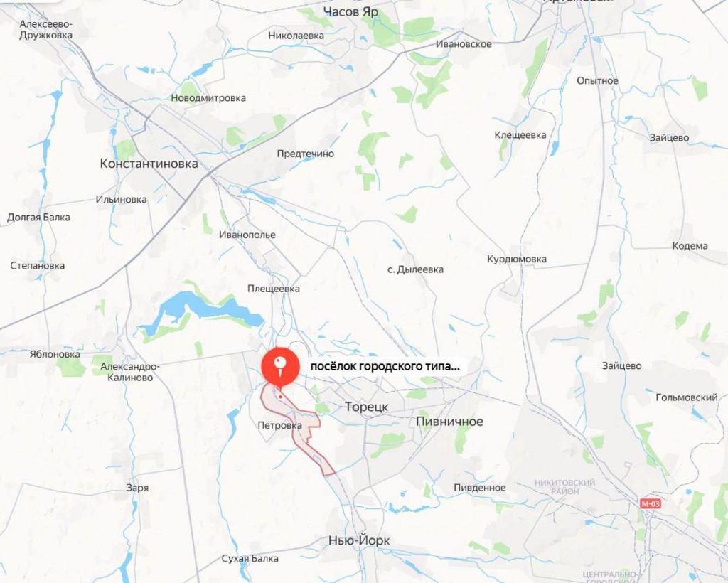This screenshot has width=728, height=583.
Task: Select the Предтечино village label
Action: tap(305, 154)
